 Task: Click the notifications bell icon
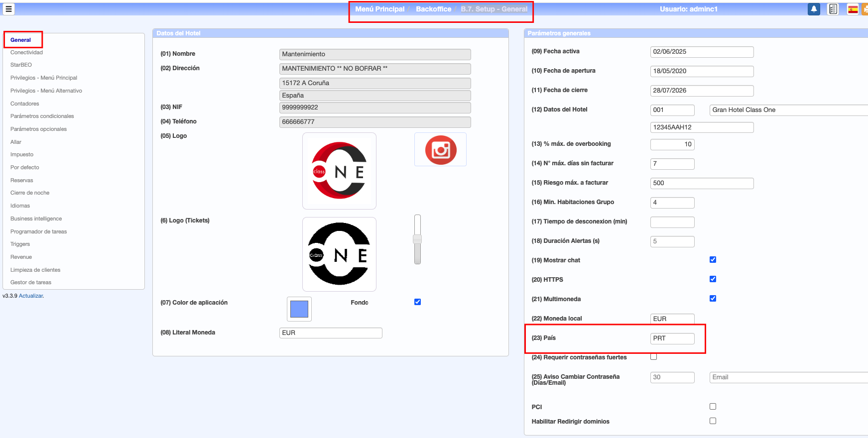(x=814, y=9)
